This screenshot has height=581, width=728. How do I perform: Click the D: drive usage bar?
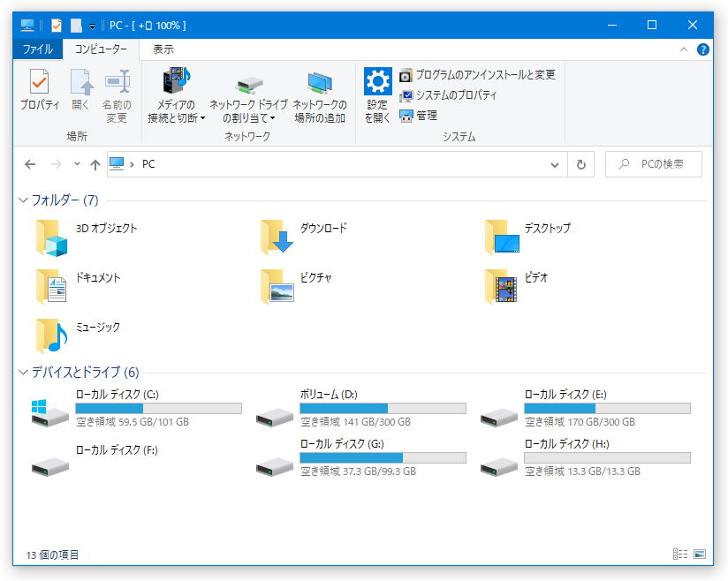tap(383, 408)
